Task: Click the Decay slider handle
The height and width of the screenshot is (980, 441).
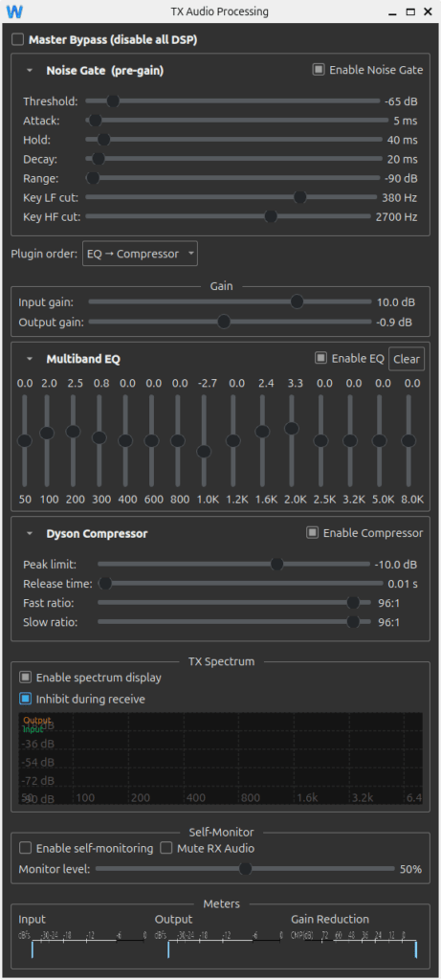Action: [99, 160]
